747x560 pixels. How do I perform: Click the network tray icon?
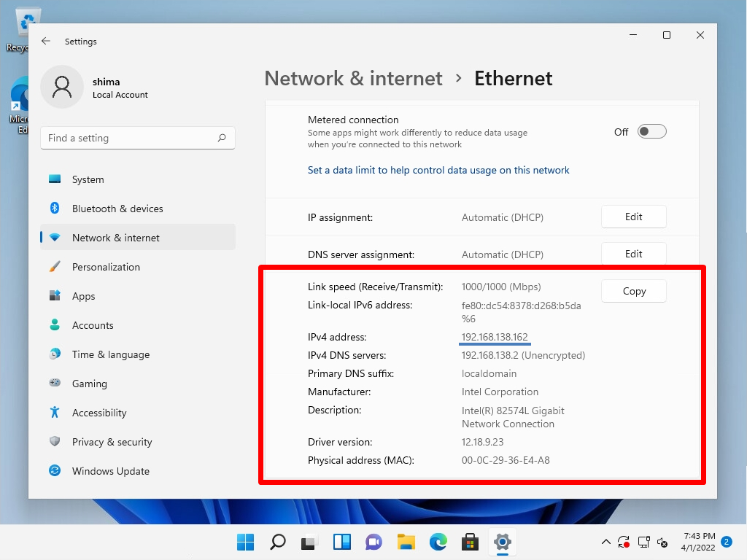click(x=643, y=542)
